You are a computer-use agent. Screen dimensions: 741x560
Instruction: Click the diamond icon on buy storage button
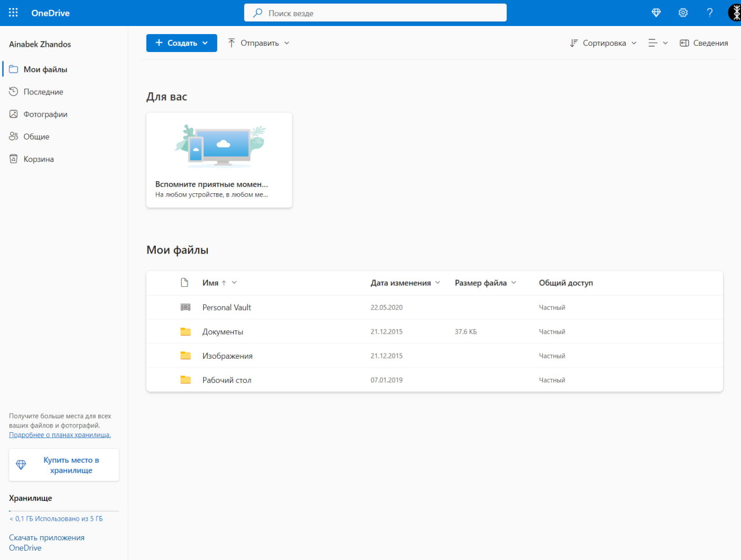21,465
